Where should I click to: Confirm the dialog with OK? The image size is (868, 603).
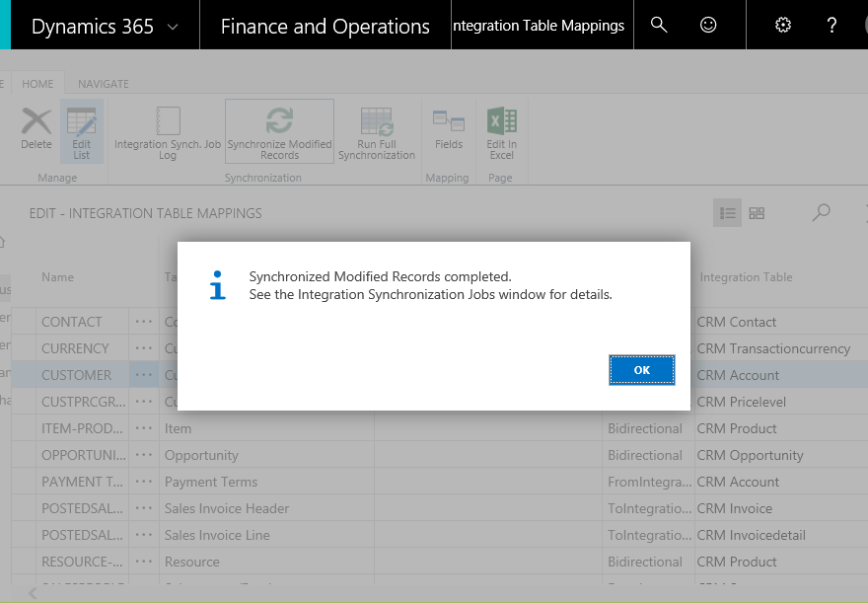click(x=641, y=370)
